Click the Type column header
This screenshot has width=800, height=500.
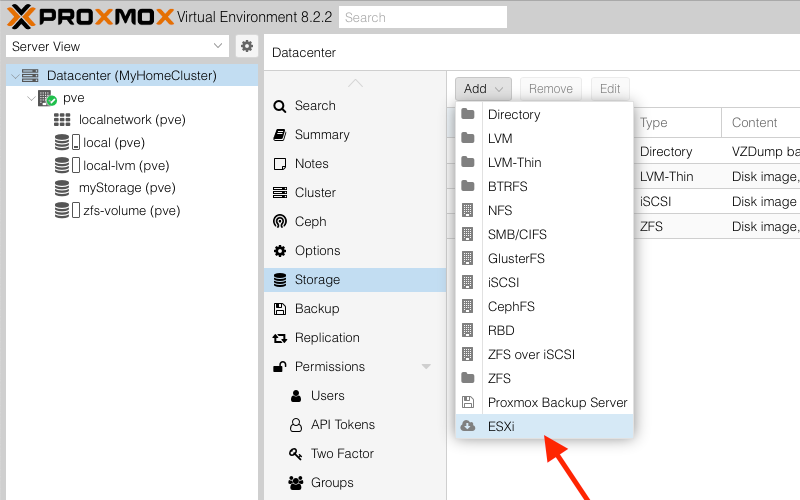(x=678, y=122)
